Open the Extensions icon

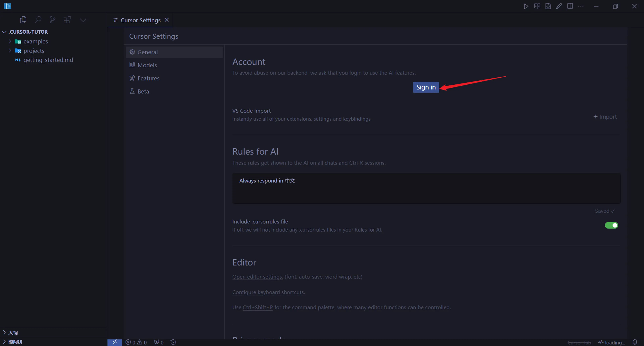coord(67,20)
